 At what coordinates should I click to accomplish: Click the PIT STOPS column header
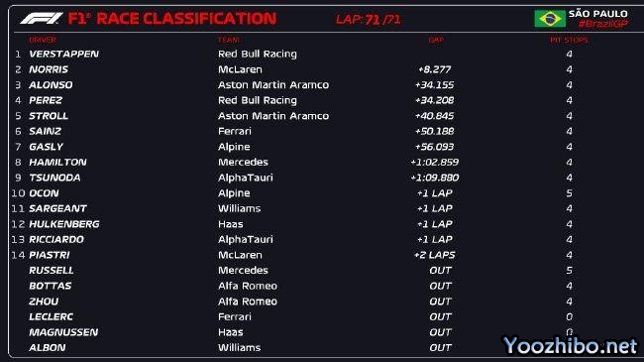(x=569, y=40)
